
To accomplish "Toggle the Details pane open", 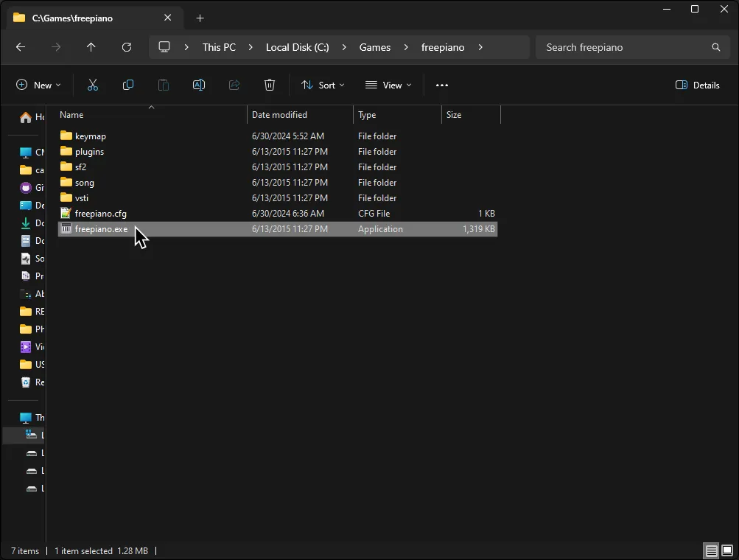I will 696,85.
